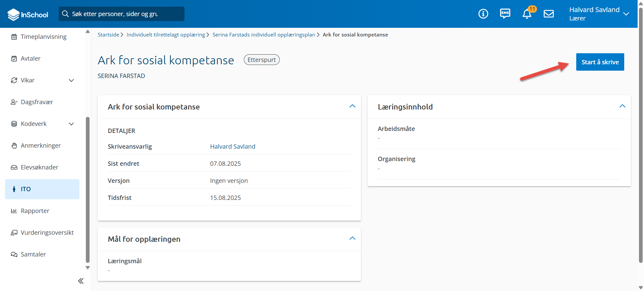Viewport: 644px width, 291px height.
Task: Collapse the Ark for sosial kompetanse panel
Action: click(352, 106)
